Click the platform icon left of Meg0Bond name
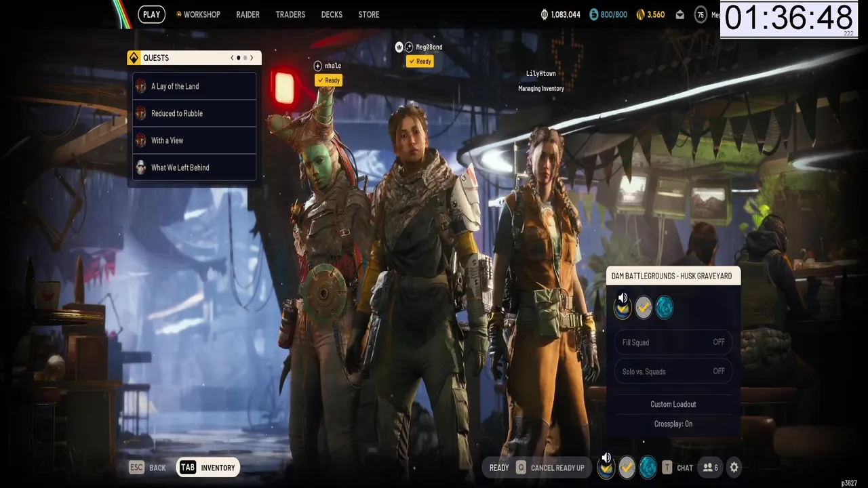Viewport: 868px width, 488px height. click(409, 47)
